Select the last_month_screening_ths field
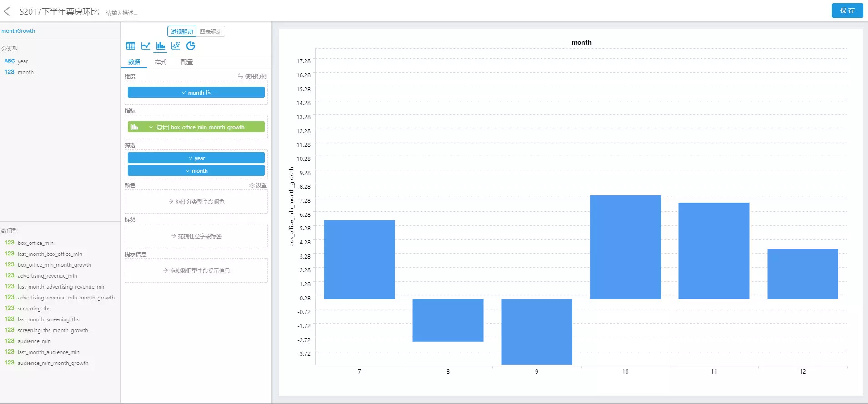This screenshot has height=404, width=868. tap(48, 319)
